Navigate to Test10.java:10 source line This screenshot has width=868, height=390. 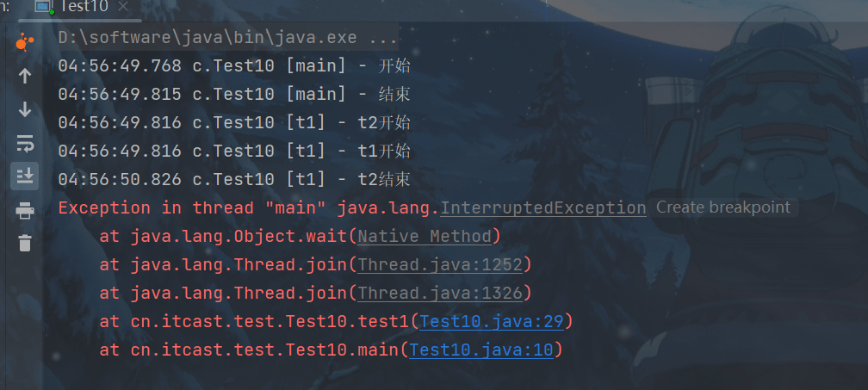click(480, 350)
